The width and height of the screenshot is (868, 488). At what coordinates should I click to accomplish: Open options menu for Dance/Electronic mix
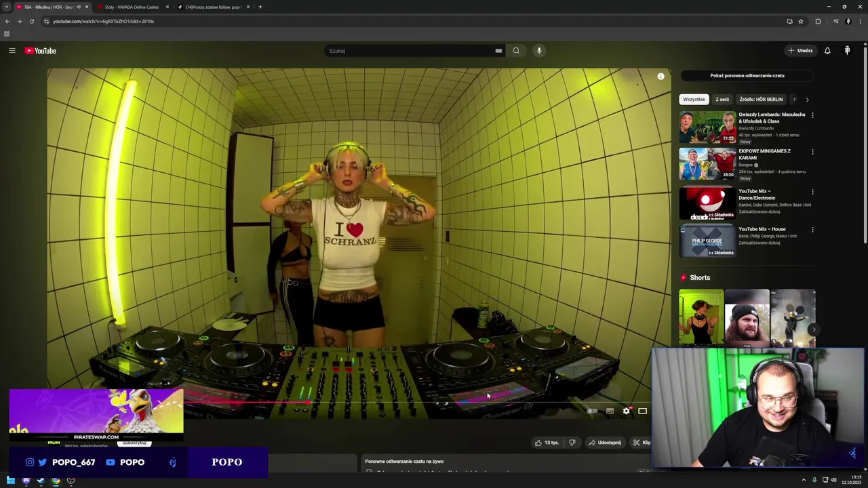[812, 192]
